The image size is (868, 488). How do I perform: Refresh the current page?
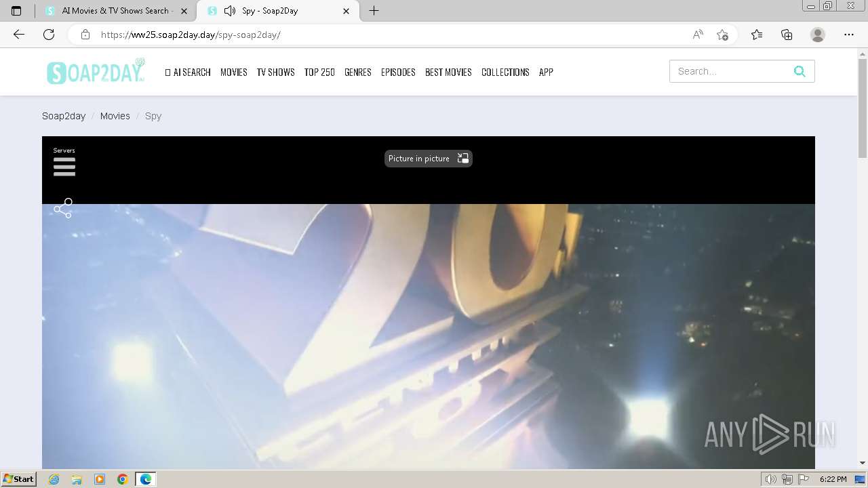pos(49,35)
